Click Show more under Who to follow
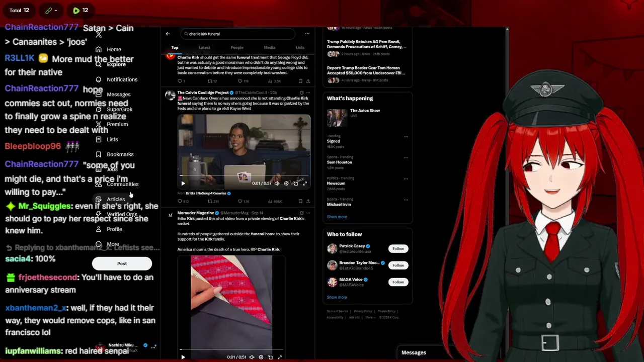The height and width of the screenshot is (362, 644). pyautogui.click(x=337, y=297)
